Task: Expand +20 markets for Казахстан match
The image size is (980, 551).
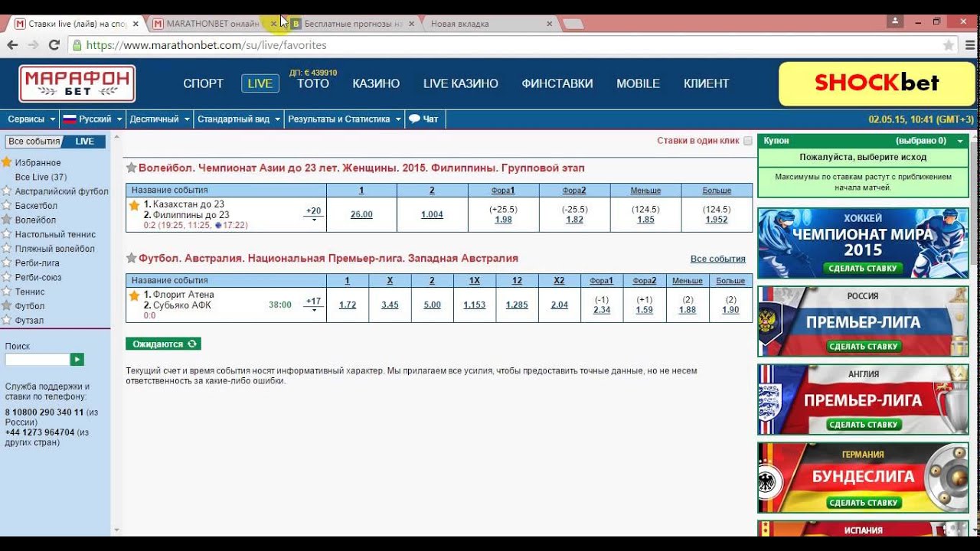Action: coord(313,214)
